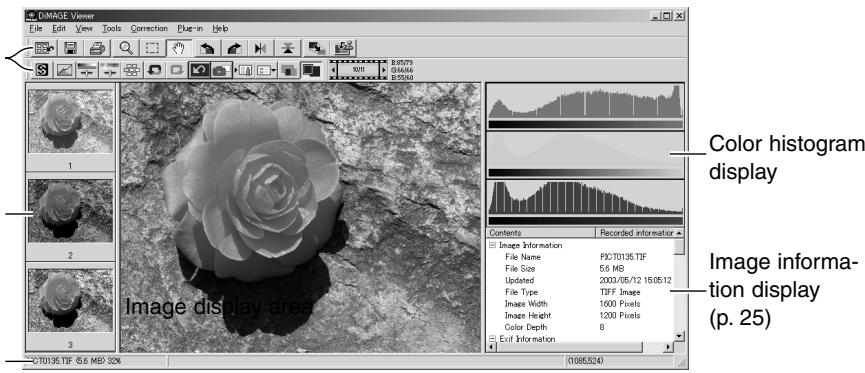Click the camera Snapshot icon
This screenshot has height=373, width=865.
222,70
